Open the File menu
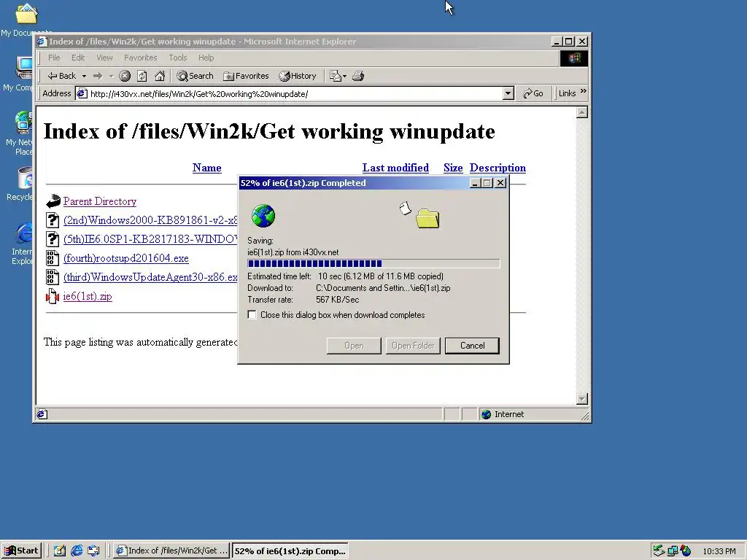Viewport: 747px width, 560px height. [x=54, y=58]
